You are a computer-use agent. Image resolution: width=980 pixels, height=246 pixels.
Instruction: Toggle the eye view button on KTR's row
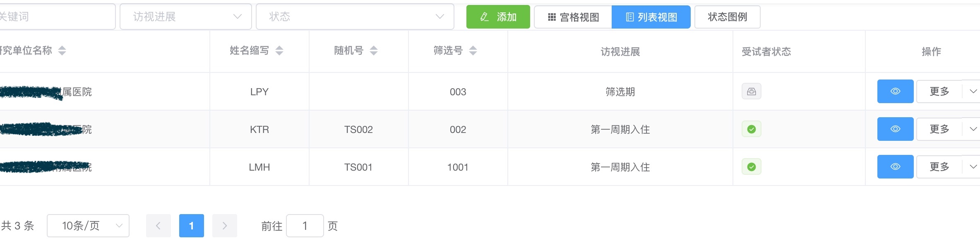pos(895,129)
